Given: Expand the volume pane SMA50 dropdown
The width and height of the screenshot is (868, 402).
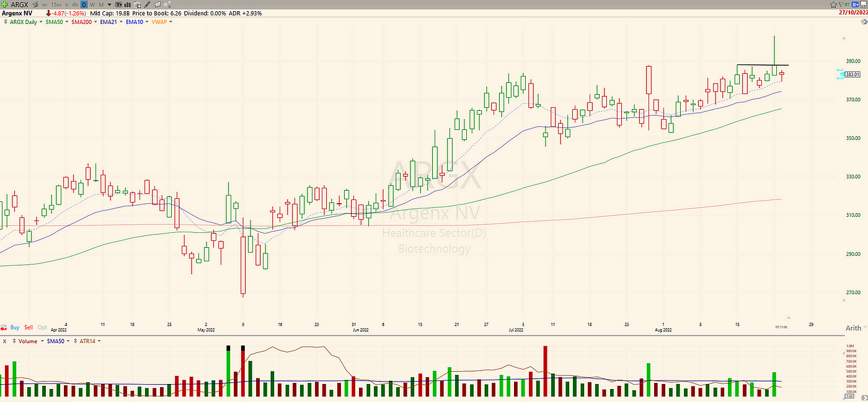Looking at the screenshot, I should tap(68, 341).
